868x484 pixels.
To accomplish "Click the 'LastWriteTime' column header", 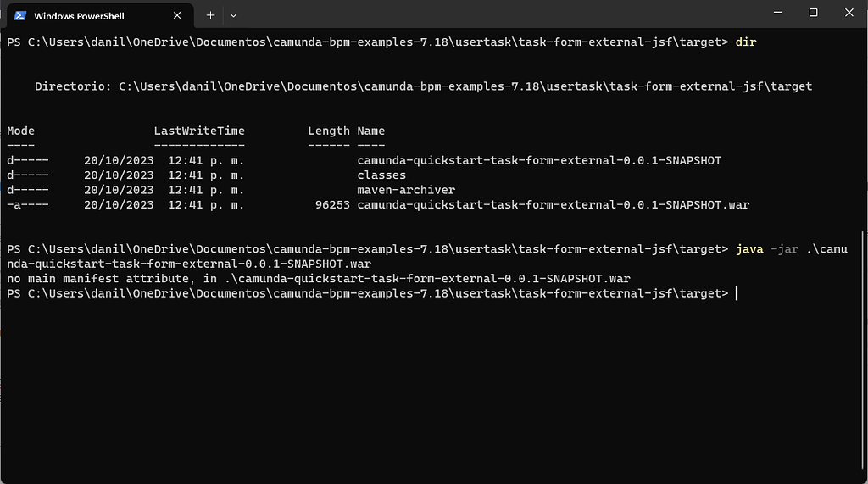I will pyautogui.click(x=199, y=131).
